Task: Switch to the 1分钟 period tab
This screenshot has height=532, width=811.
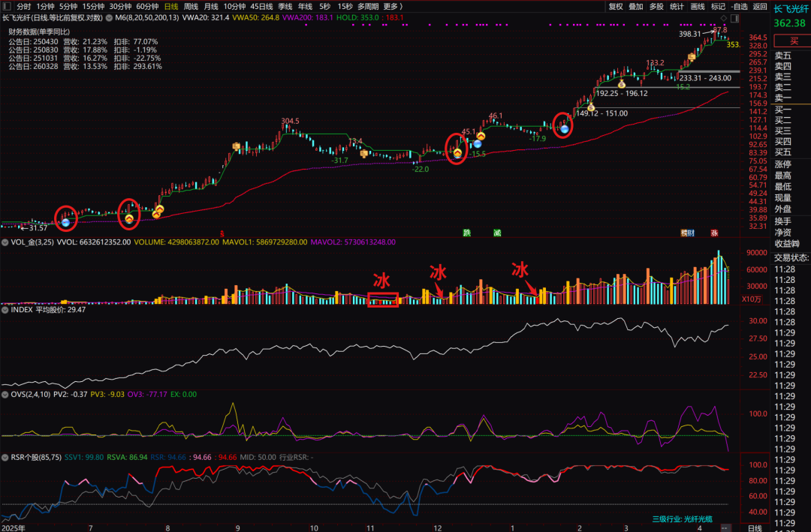Action: click(x=45, y=6)
